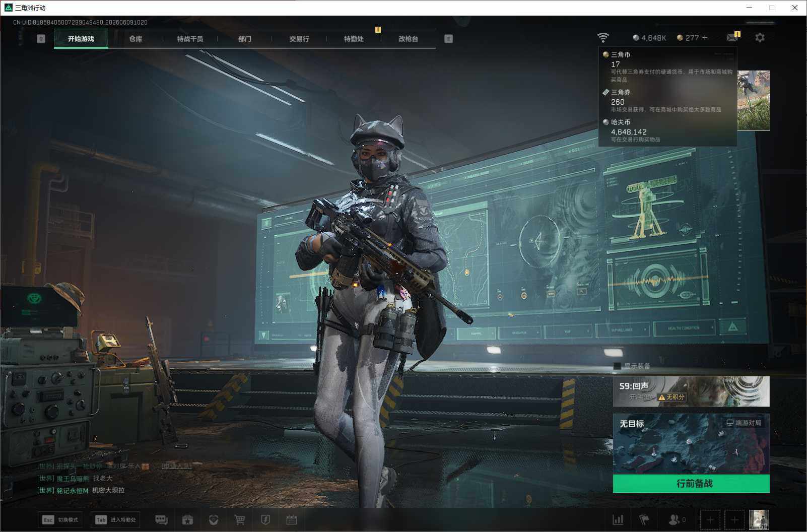This screenshot has height=532, width=807.
Task: Open the soldier-in-grass promo thumbnail
Action: 753,101
